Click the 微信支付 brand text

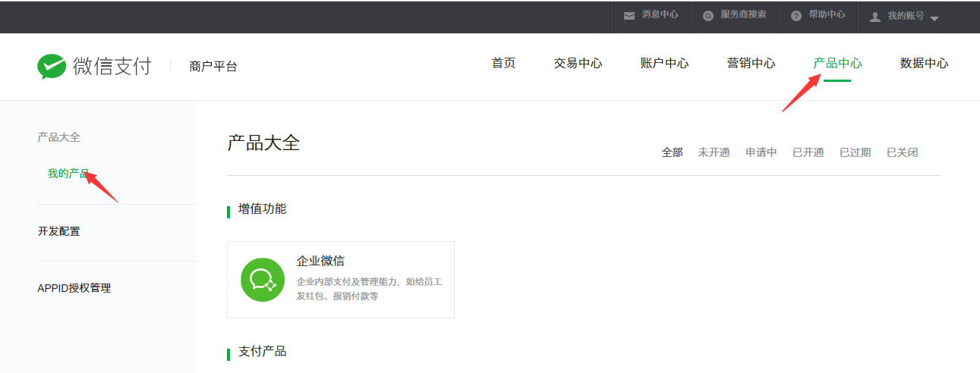[x=112, y=67]
